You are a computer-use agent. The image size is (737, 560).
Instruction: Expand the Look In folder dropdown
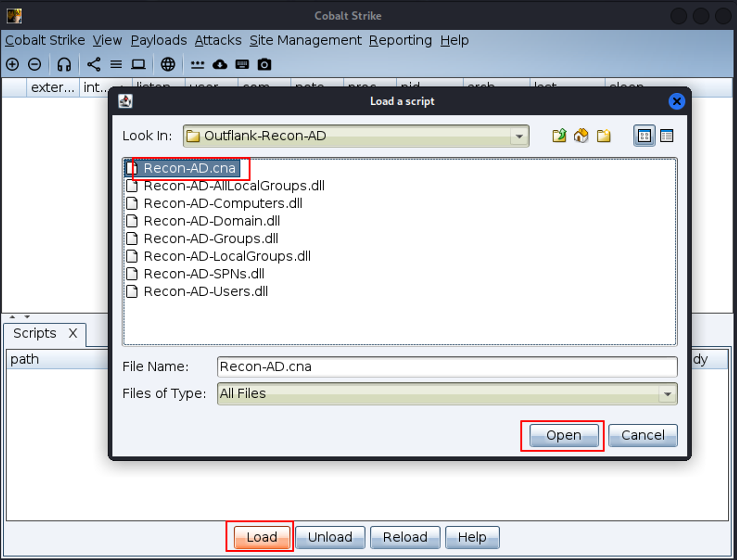coord(519,136)
